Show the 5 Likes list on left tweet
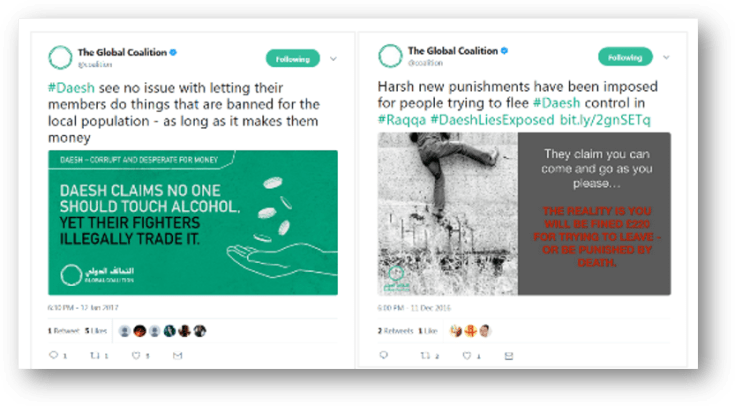This screenshot has height=406, width=735. (98, 330)
